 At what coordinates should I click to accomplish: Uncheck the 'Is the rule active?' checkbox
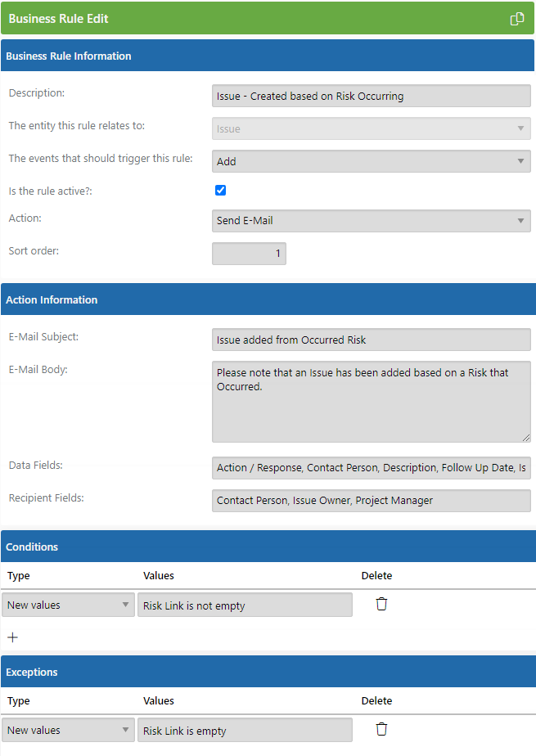pos(220,190)
